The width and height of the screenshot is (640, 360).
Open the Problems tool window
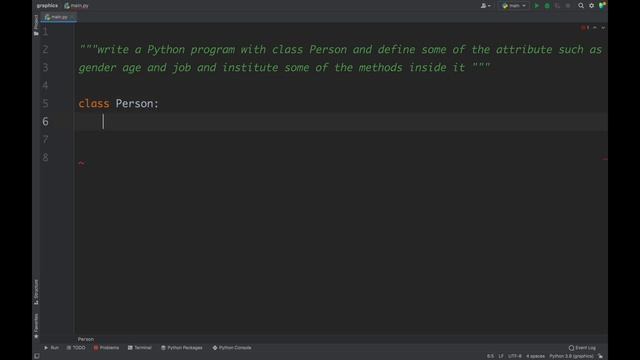coord(106,348)
